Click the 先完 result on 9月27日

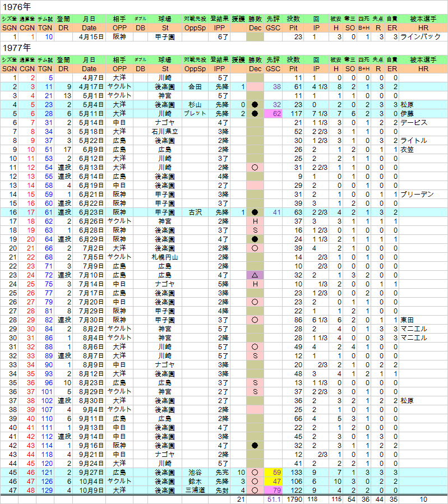(x=219, y=473)
